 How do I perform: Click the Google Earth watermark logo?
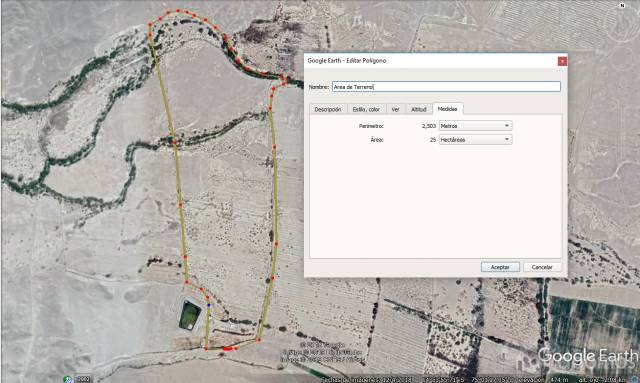[587, 356]
